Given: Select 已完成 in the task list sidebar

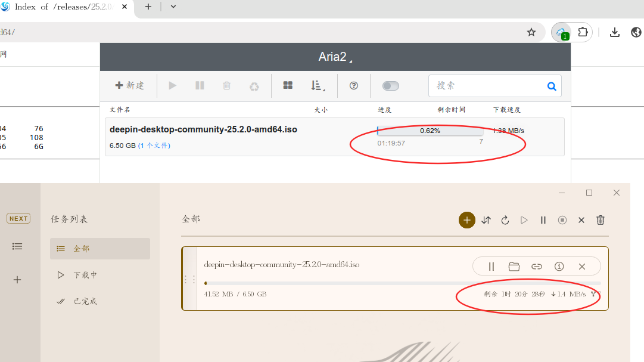Looking at the screenshot, I should coord(100,301).
